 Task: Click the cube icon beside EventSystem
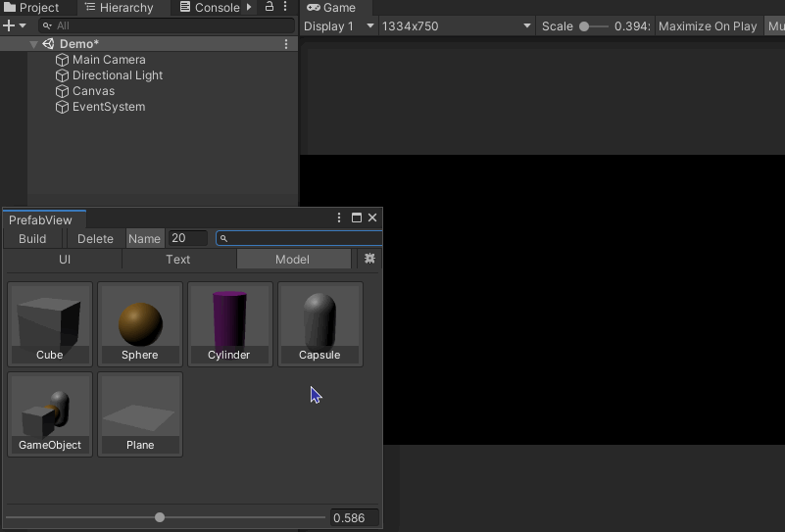pos(62,107)
